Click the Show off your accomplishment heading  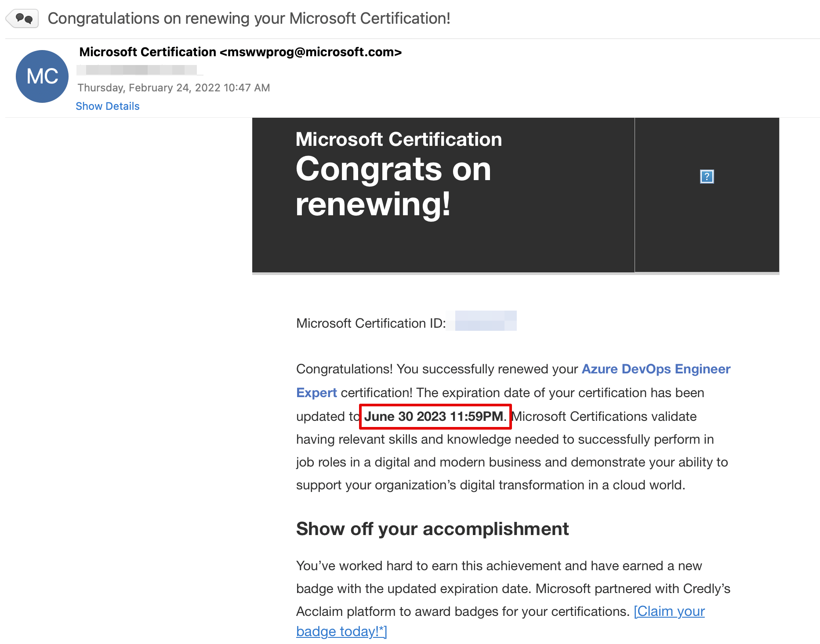pyautogui.click(x=432, y=529)
